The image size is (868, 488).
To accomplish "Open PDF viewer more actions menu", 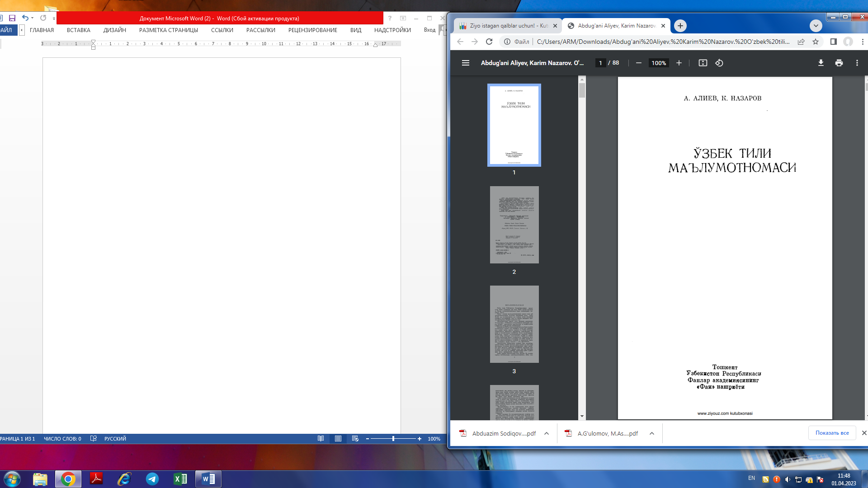I will [857, 63].
